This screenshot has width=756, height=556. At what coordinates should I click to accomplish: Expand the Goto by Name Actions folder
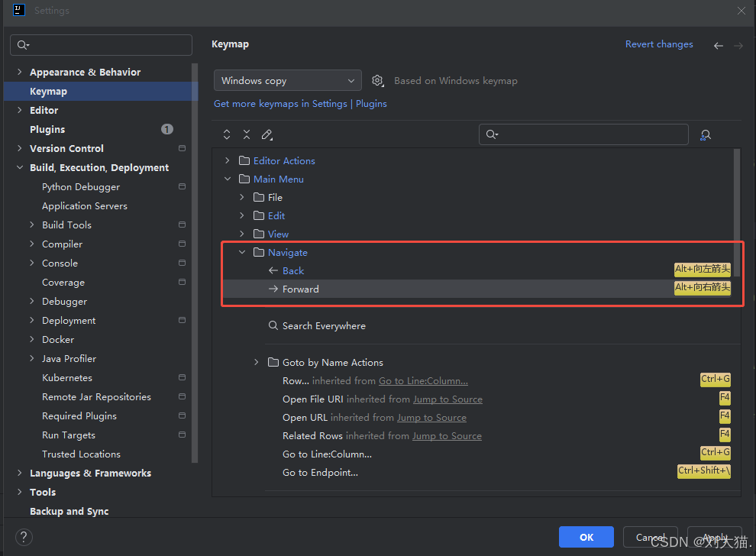tap(257, 363)
